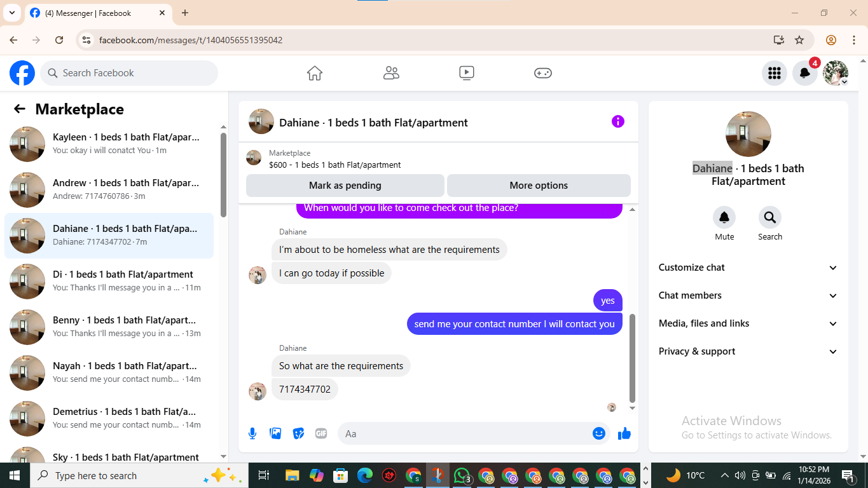Click the browser address bar URL
The width and height of the screenshot is (868, 488).
pyautogui.click(x=191, y=40)
